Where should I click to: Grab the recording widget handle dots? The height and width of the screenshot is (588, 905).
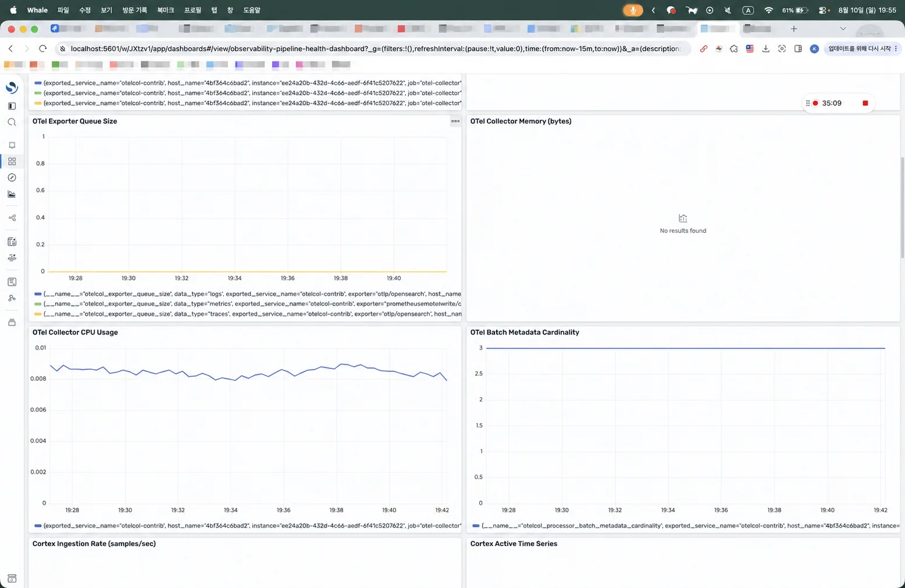click(807, 103)
